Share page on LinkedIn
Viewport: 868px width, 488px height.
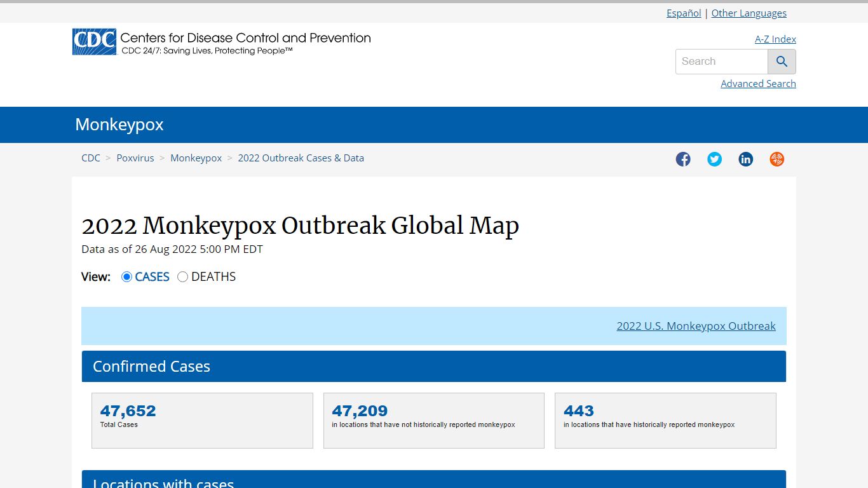coord(745,159)
